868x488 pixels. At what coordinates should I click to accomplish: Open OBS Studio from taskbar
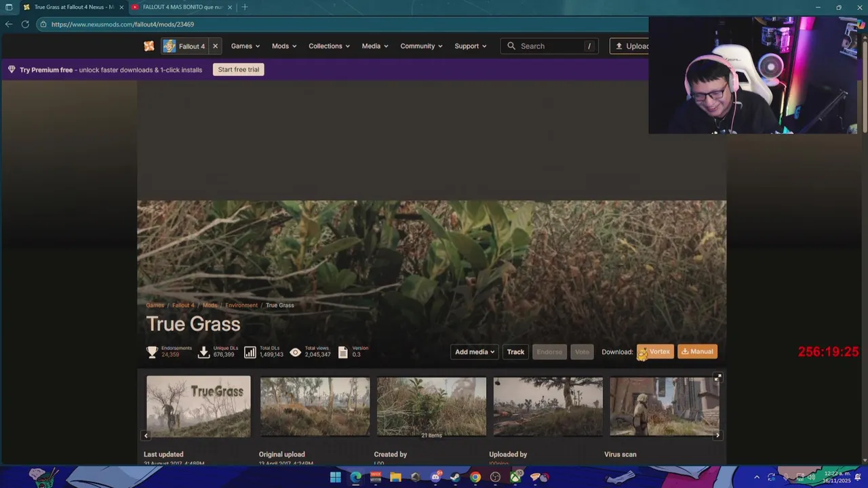[x=495, y=477]
